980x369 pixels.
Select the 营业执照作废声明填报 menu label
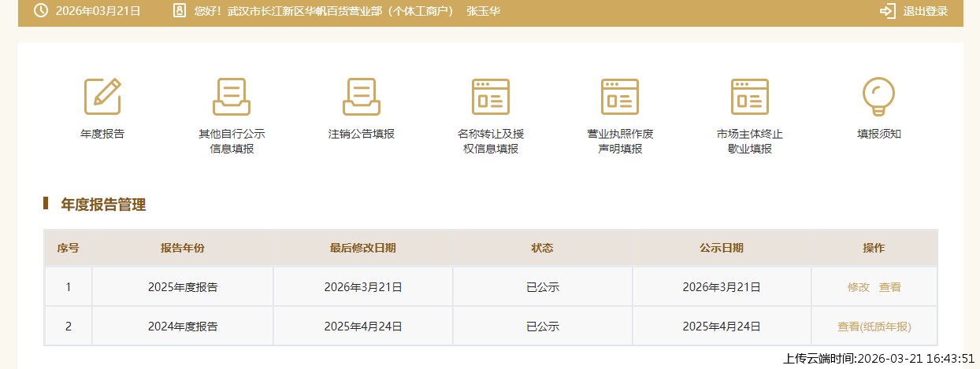point(620,141)
